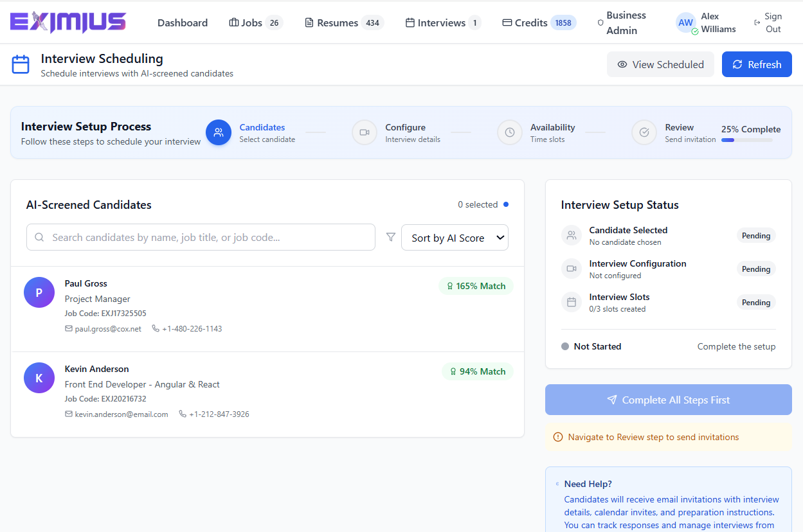The image size is (803, 532).
Task: Go to the Resumes tab
Action: (x=344, y=22)
